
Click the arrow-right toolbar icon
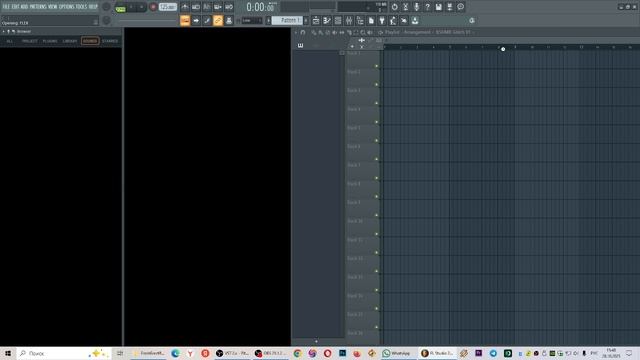tap(196, 20)
